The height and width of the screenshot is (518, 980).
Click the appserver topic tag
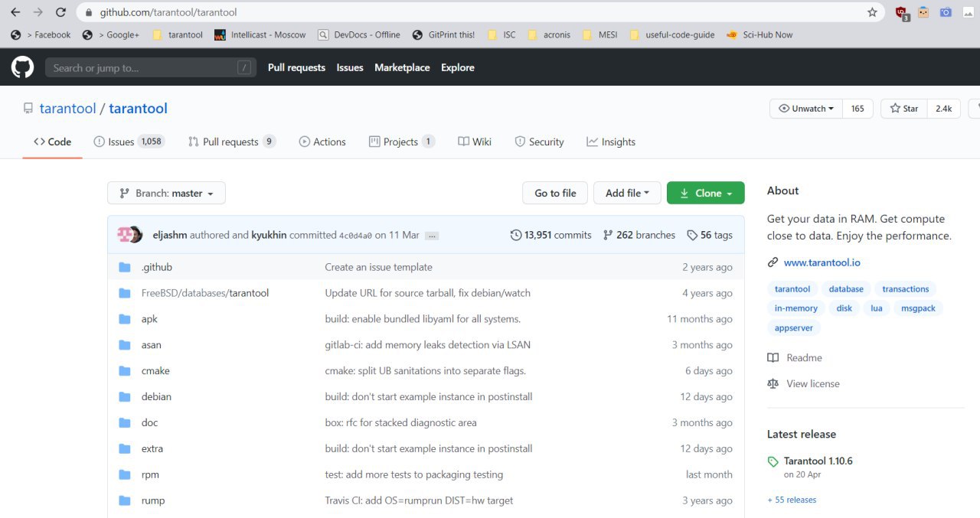point(793,327)
